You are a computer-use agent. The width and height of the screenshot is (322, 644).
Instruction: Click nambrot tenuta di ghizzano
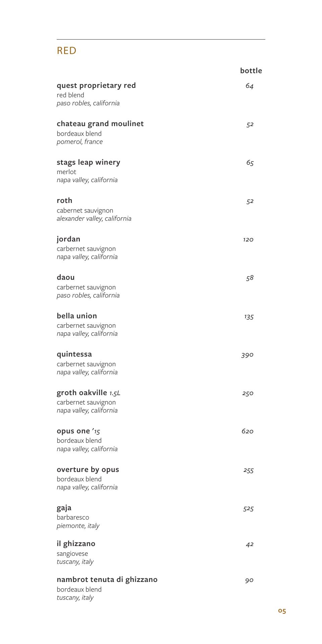coord(107,580)
